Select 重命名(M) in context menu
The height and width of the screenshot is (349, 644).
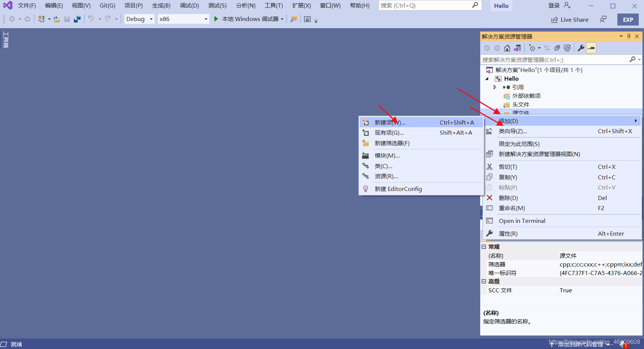click(563, 208)
